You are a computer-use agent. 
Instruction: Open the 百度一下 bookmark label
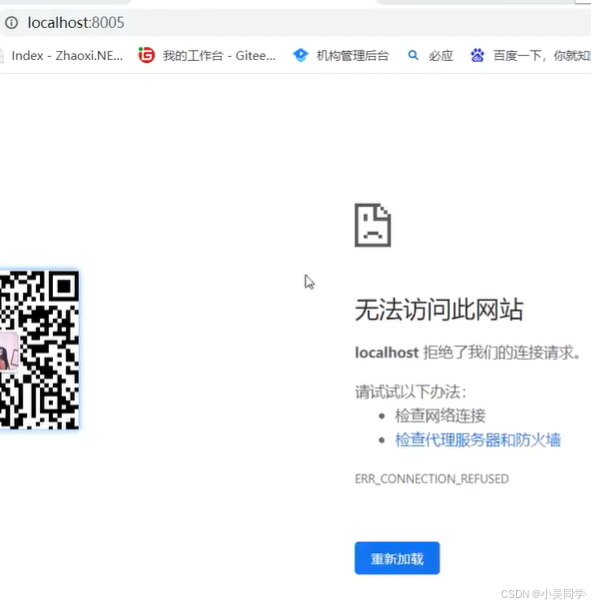click(542, 56)
